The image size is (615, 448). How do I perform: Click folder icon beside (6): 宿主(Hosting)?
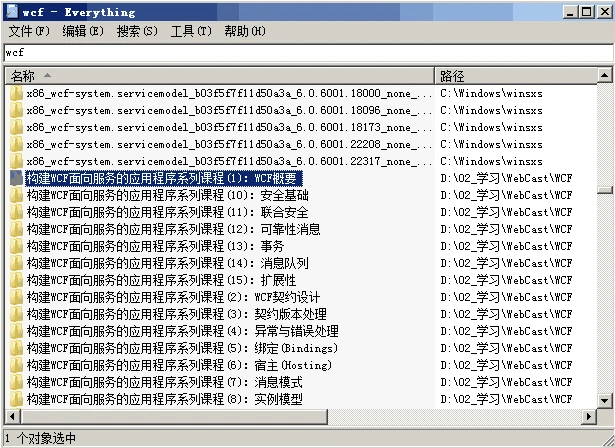coord(16,365)
